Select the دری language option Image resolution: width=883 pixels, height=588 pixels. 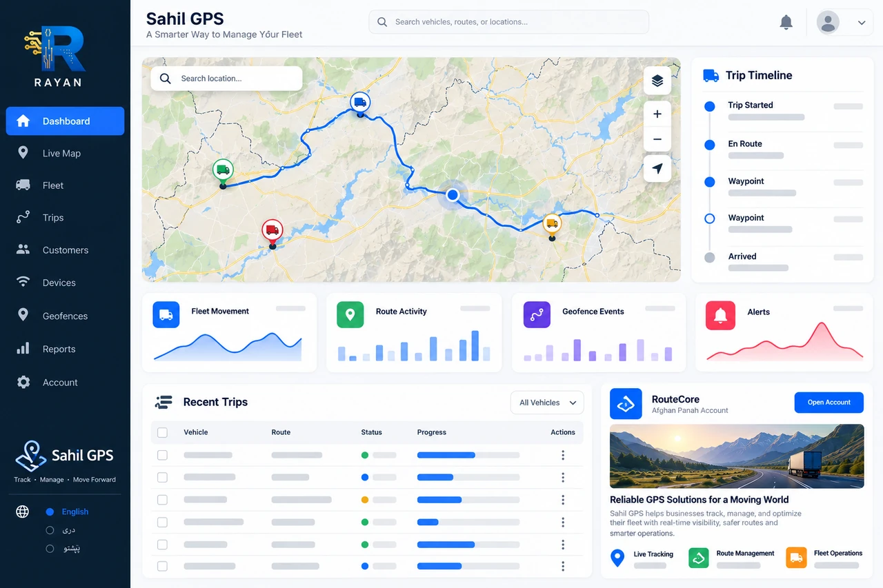pyautogui.click(x=61, y=530)
